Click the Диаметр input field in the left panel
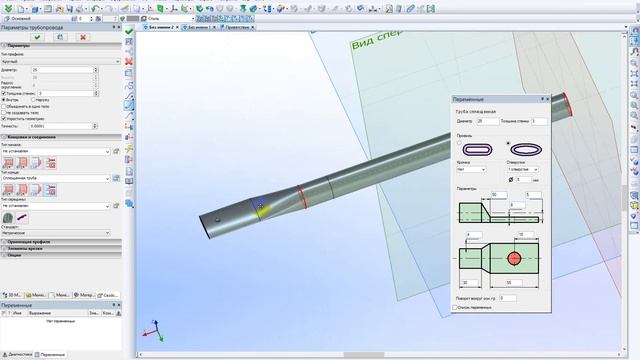The height and width of the screenshot is (360, 640). (x=62, y=70)
